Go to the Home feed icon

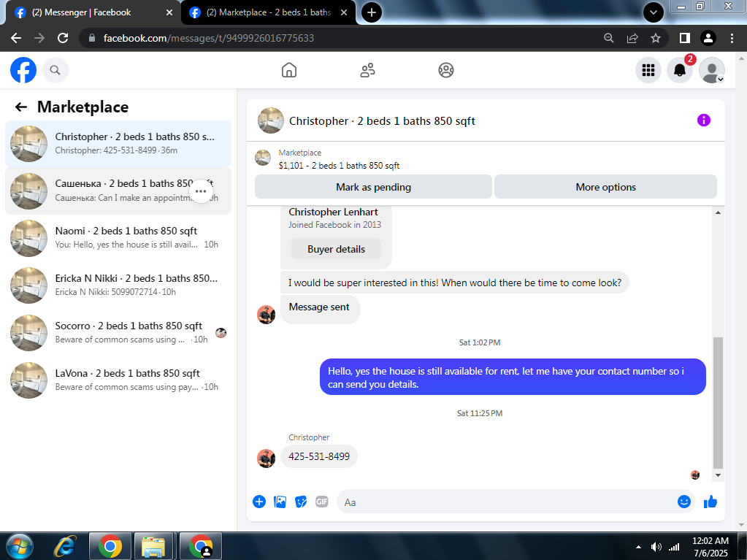289,70
